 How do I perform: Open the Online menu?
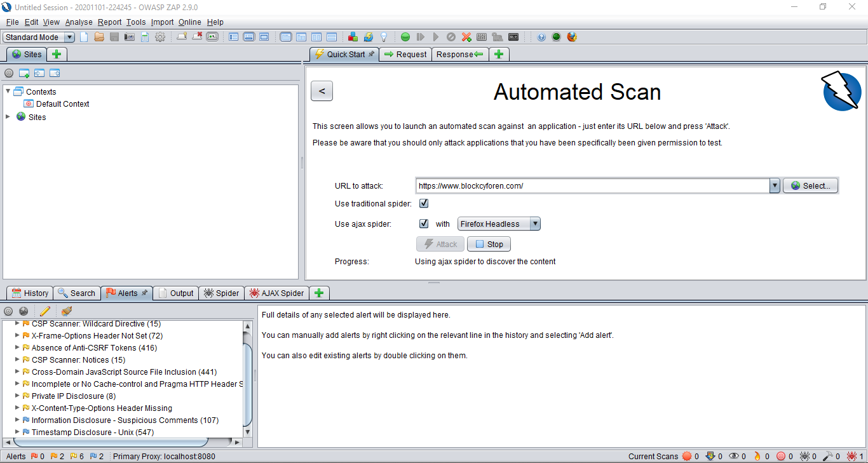point(190,22)
